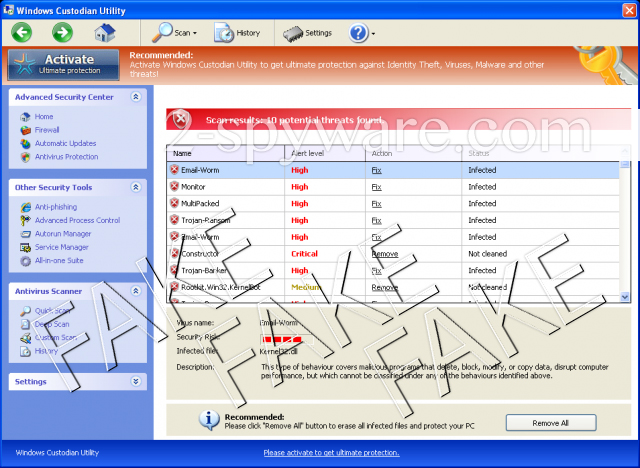Viewport: 640px width, 468px height.
Task: Sort by the Alert level column header
Action: (325, 153)
